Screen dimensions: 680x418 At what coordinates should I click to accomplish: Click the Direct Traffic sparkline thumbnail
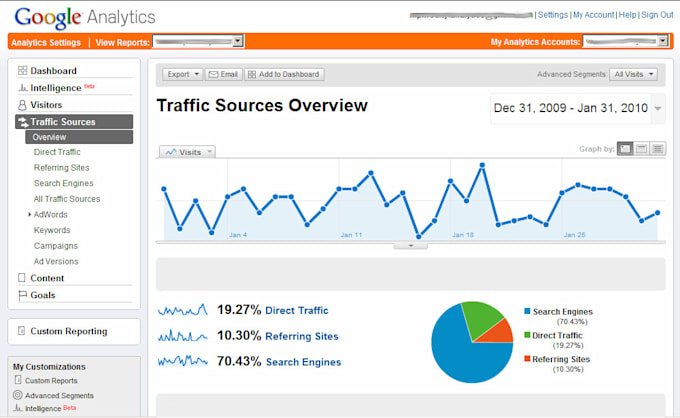[183, 310]
